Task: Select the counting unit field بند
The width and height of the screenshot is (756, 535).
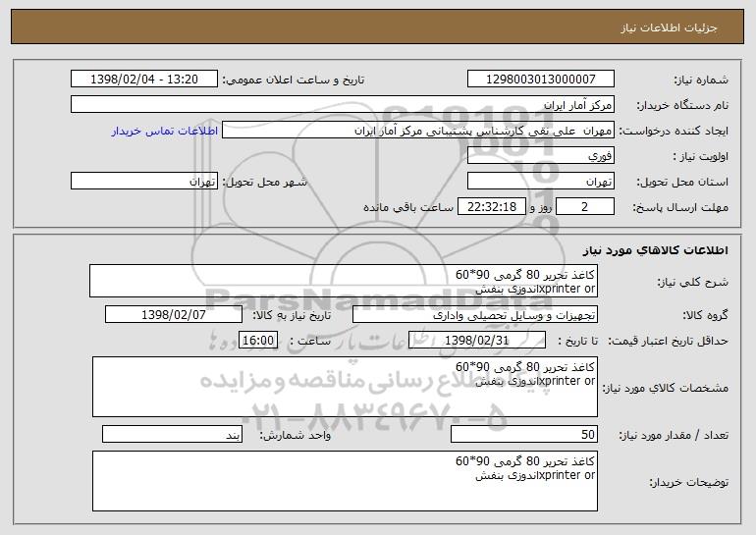Action: coord(172,434)
